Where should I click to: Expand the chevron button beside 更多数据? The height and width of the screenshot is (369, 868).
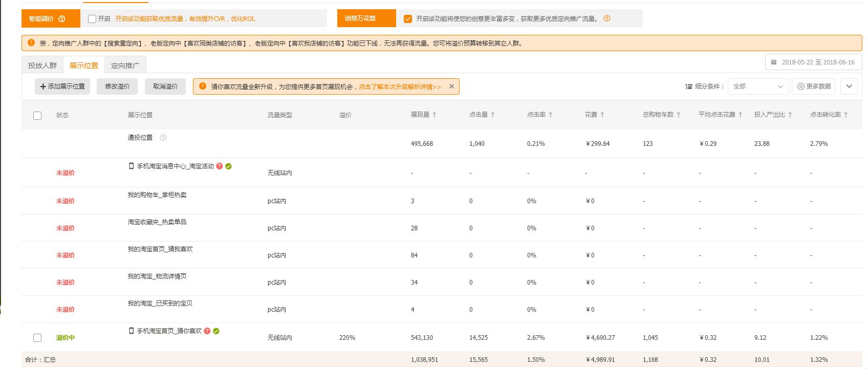[x=849, y=86]
